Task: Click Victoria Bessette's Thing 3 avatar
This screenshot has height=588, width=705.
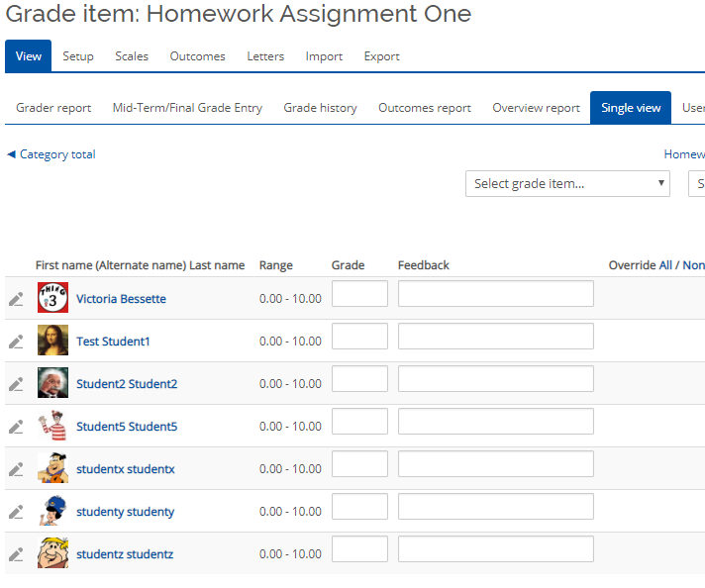Action: point(52,297)
